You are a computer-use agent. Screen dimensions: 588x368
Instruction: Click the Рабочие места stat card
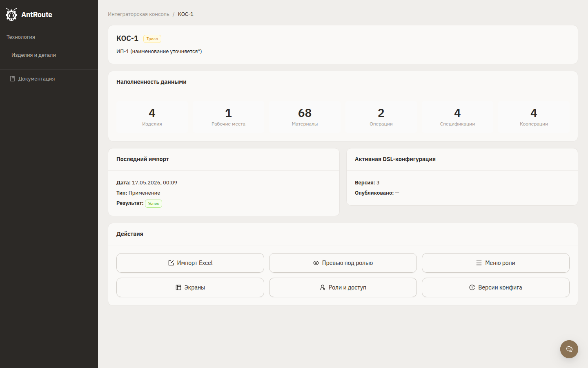(228, 117)
